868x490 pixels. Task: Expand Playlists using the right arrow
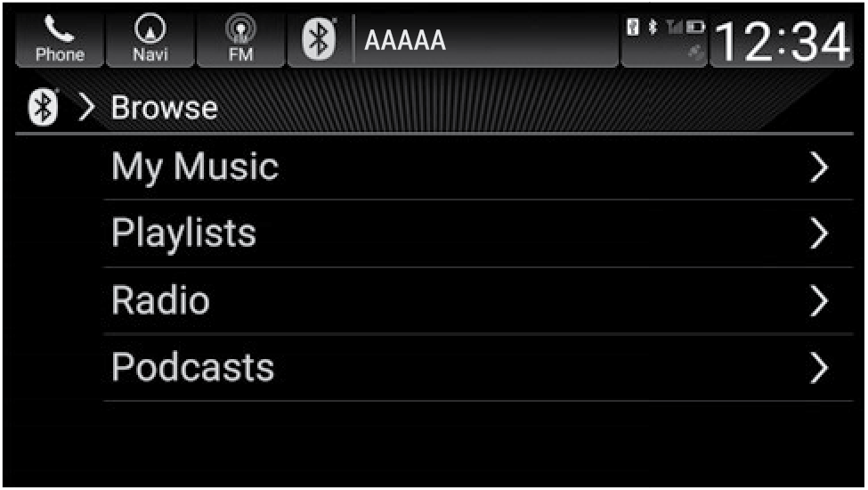coord(819,234)
